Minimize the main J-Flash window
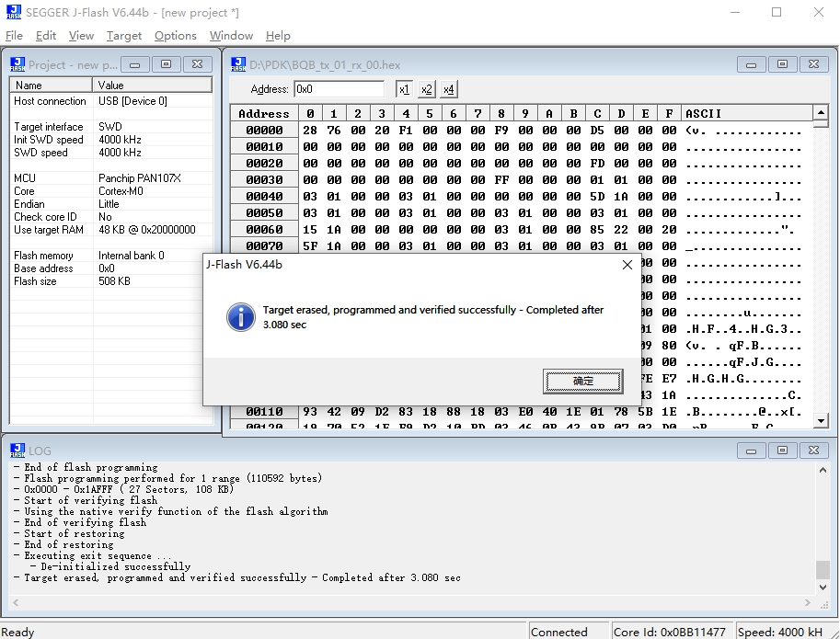The image size is (840, 639). (x=734, y=12)
